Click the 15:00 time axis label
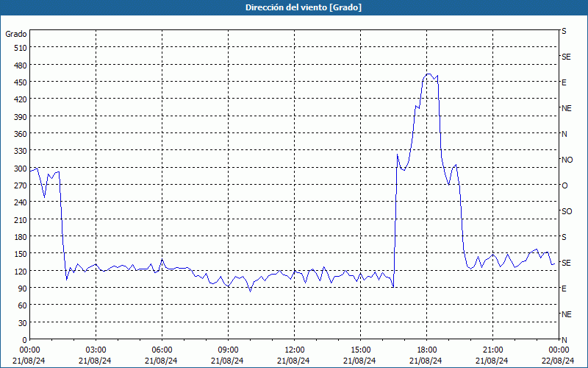Viewport: 588px width, 368px height. pyautogui.click(x=360, y=350)
